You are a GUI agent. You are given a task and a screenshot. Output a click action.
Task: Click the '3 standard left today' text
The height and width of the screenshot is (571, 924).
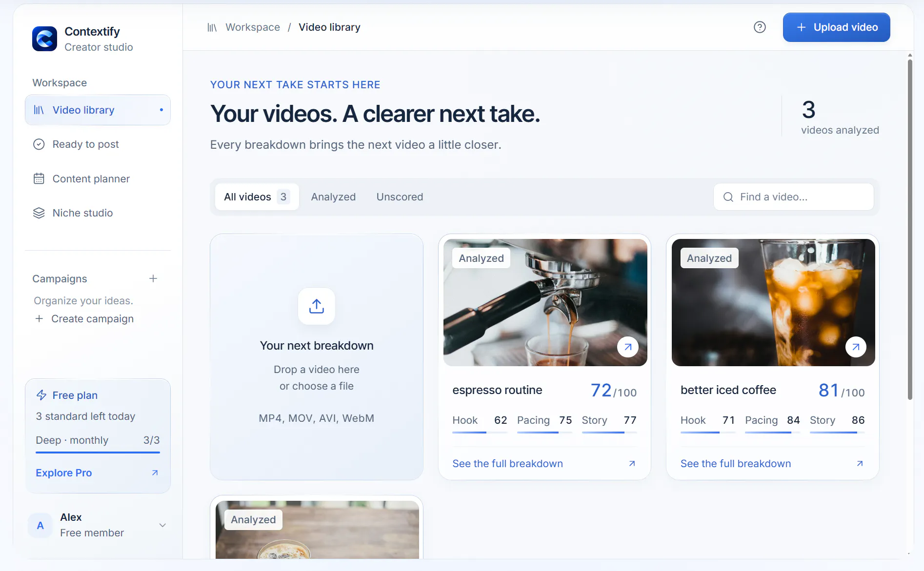[x=85, y=416]
